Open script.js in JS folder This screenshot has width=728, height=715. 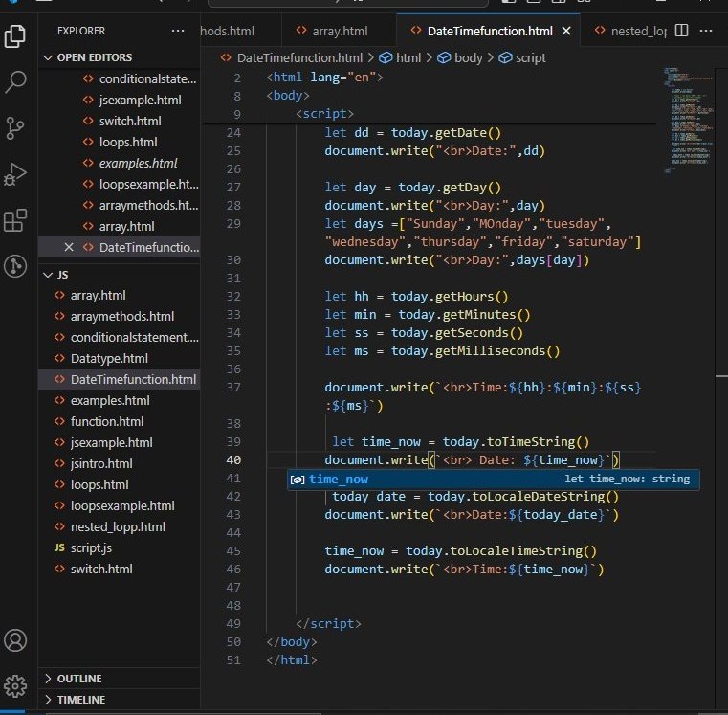pos(119,547)
